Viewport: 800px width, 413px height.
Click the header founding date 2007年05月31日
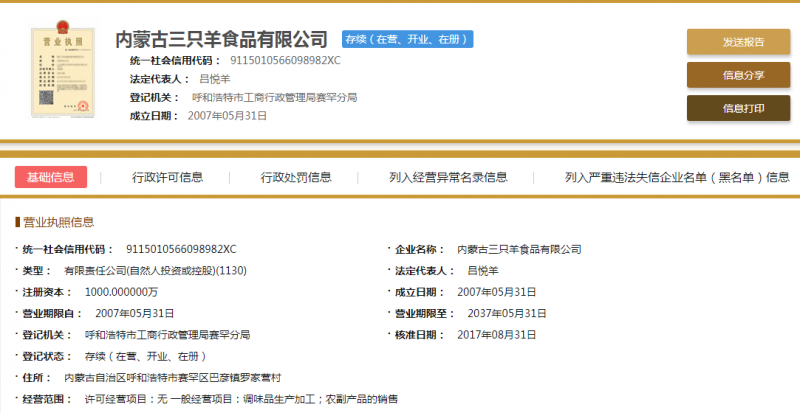(x=227, y=116)
